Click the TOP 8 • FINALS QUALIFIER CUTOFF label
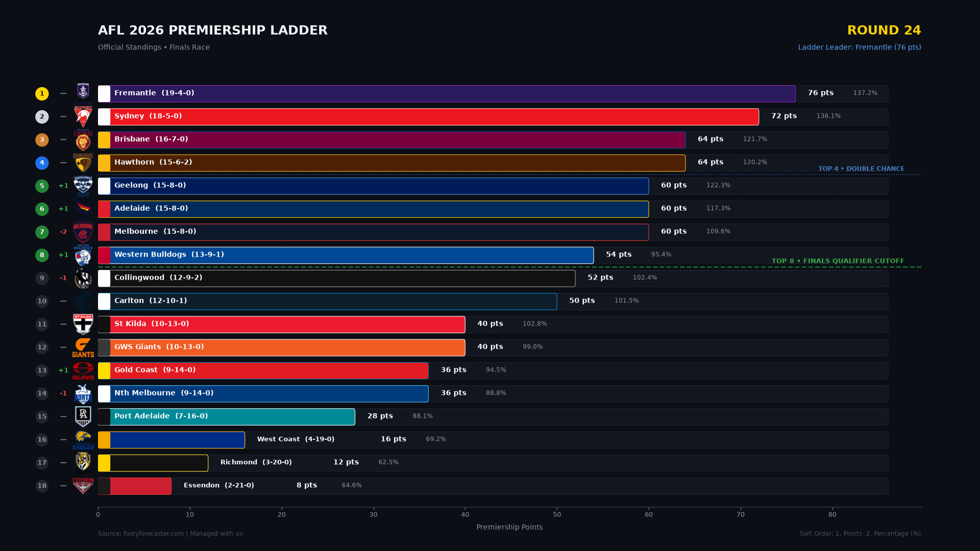 (x=838, y=261)
